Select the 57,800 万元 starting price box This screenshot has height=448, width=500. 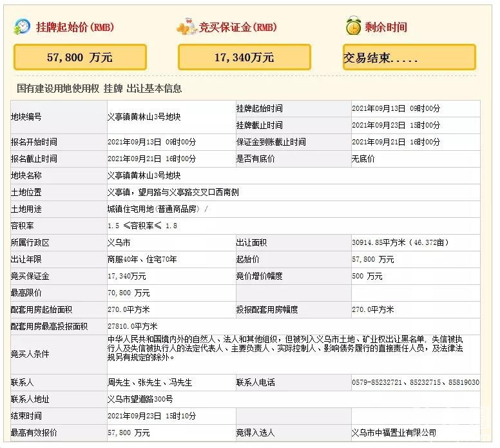coord(80,57)
